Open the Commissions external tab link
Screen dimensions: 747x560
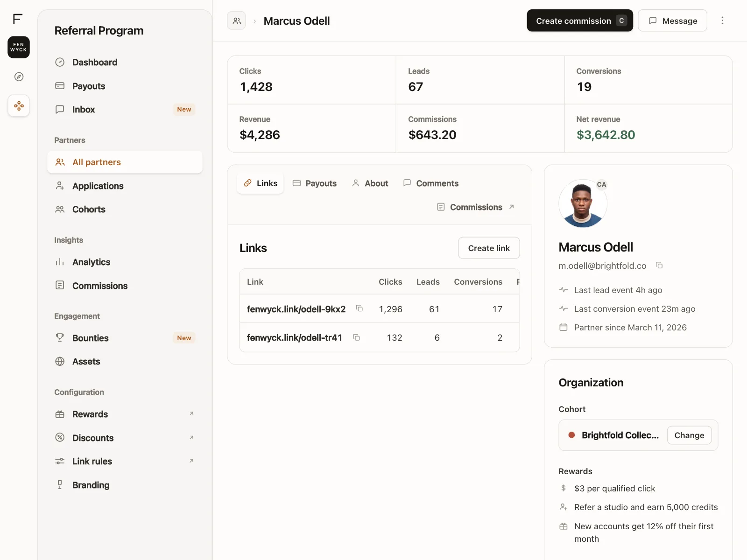click(476, 207)
